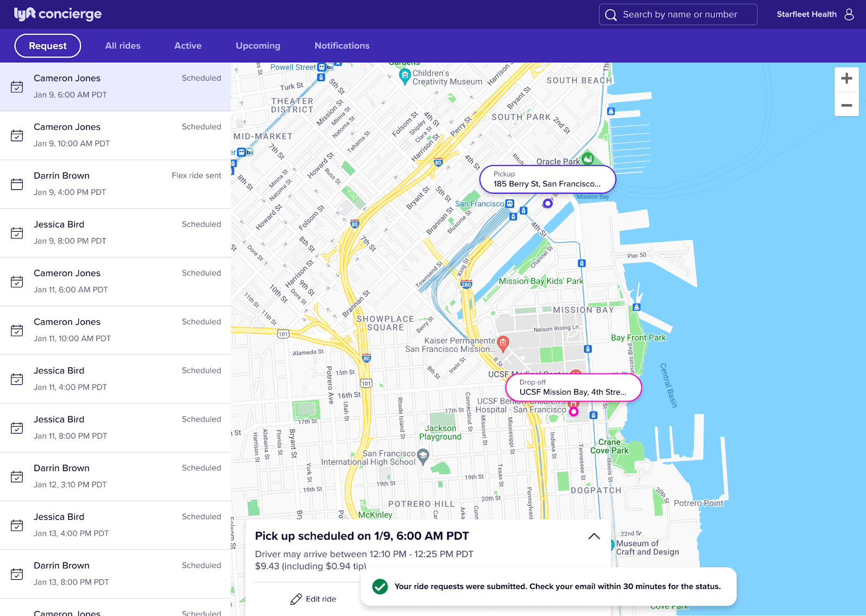
Task: Select Cameron Jones Jan 9, 6:00 AM ride
Action: click(115, 87)
